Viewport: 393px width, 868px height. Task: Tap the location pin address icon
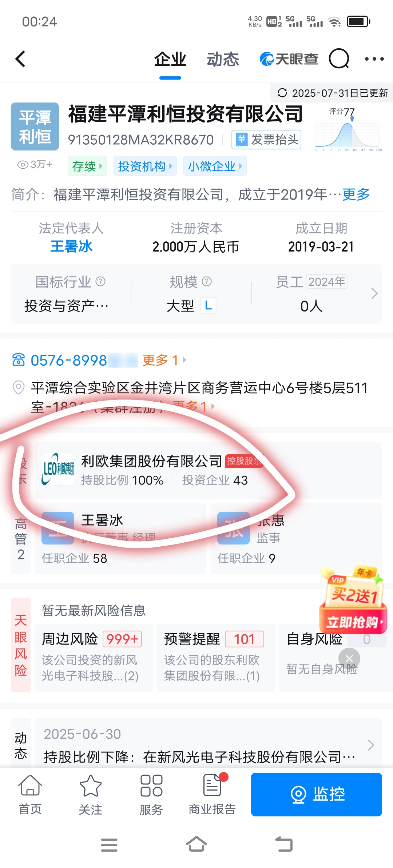pyautogui.click(x=19, y=387)
